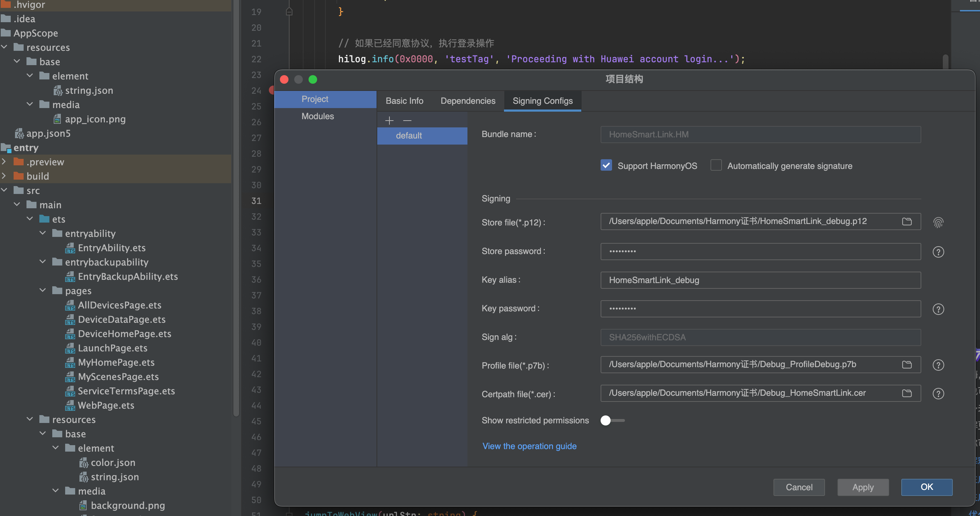Open WebPage.ets in the tree
Image resolution: width=980 pixels, height=516 pixels.
click(x=106, y=405)
